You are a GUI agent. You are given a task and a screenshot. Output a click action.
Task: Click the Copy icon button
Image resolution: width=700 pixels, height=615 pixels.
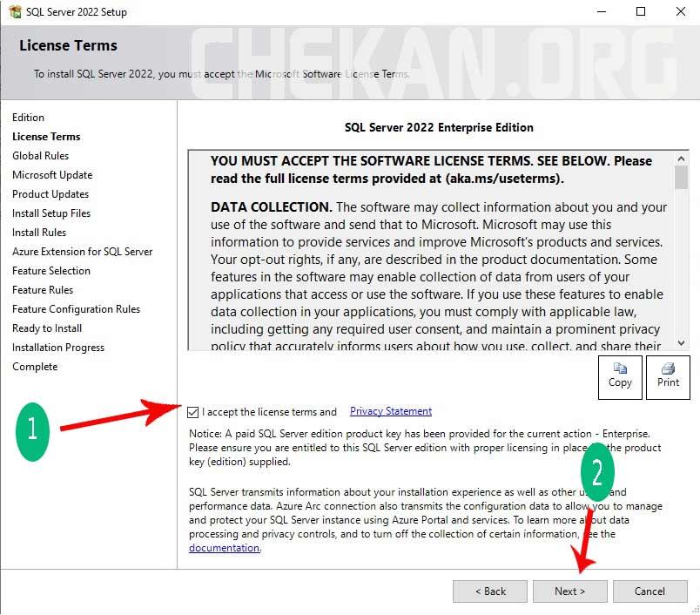[620, 376]
